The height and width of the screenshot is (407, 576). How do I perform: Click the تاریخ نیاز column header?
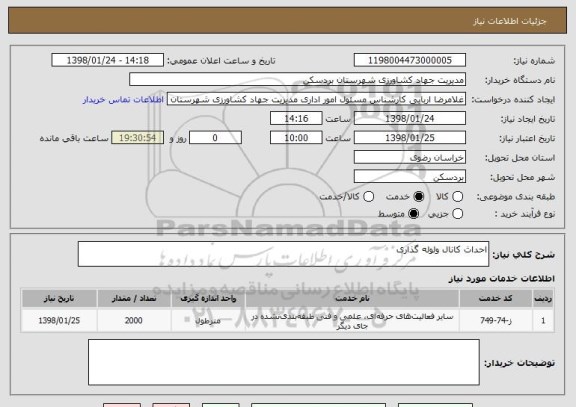[59, 298]
